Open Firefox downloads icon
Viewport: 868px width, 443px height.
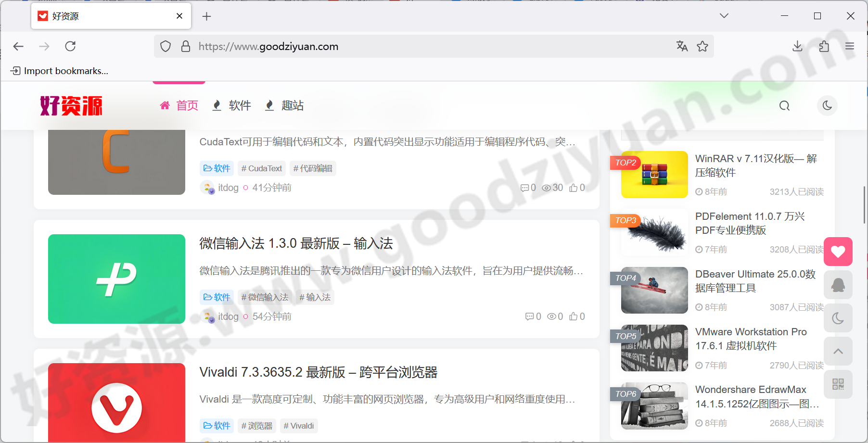(x=797, y=46)
